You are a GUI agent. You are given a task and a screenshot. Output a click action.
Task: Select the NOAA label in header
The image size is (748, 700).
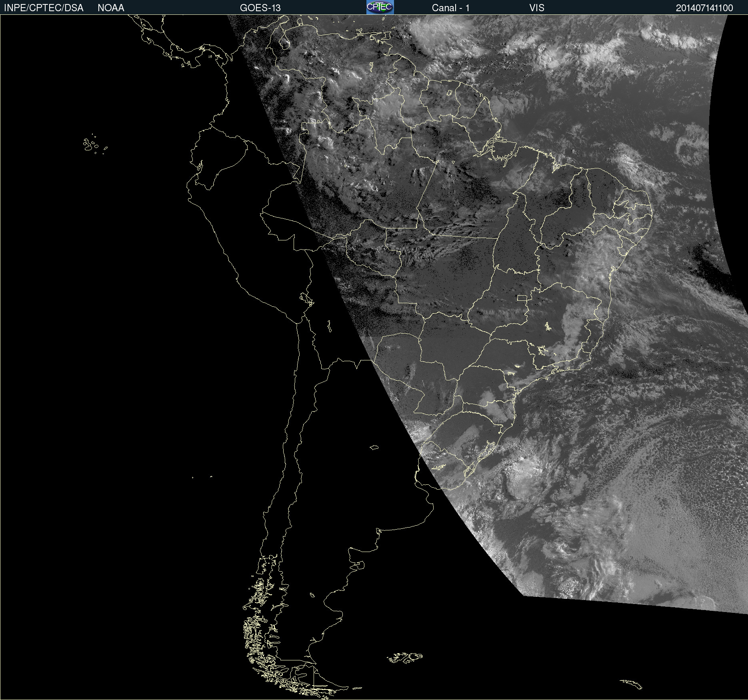click(x=111, y=8)
